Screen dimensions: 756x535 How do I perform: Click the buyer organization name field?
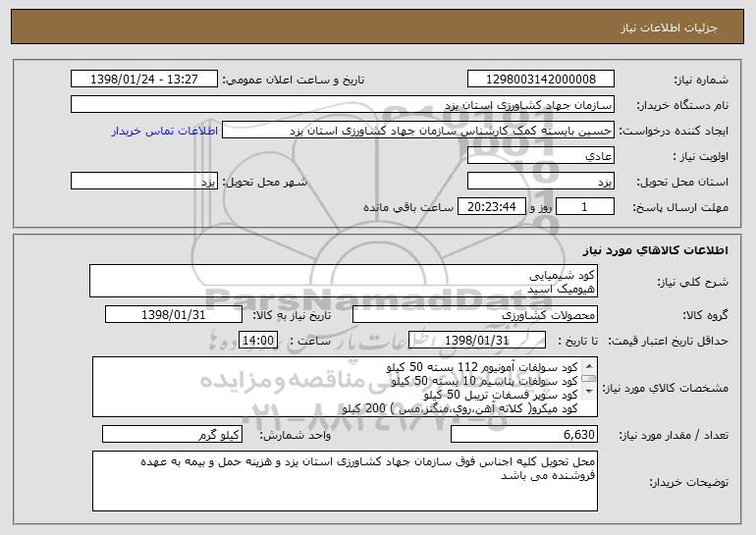coord(343,104)
